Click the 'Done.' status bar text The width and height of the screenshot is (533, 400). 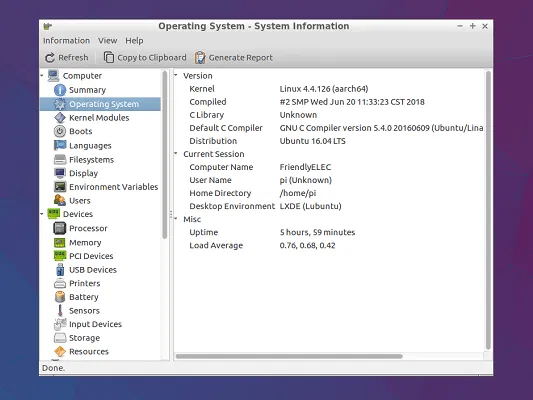tap(53, 368)
